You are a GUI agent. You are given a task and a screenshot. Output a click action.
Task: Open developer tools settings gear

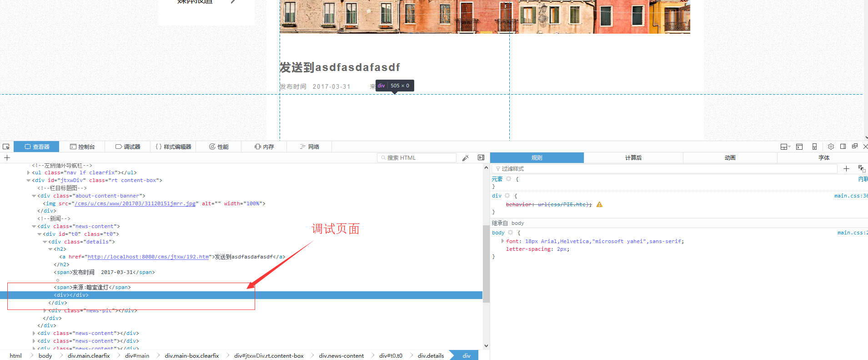(831, 147)
